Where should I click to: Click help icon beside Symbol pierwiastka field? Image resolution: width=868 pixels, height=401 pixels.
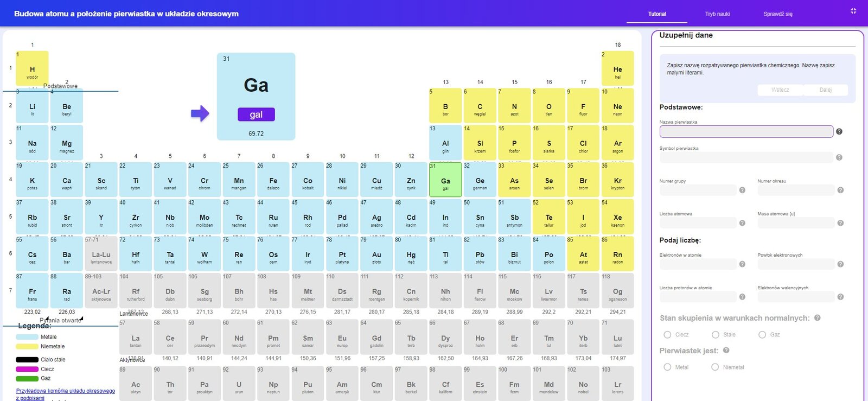coord(839,157)
